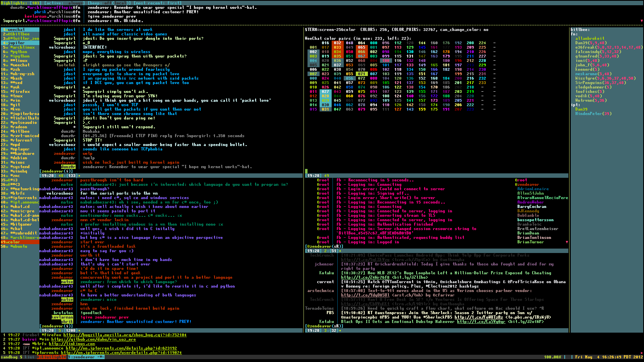Click the $TERM=screen-256color header line
The image size is (644, 362).
(396, 30)
